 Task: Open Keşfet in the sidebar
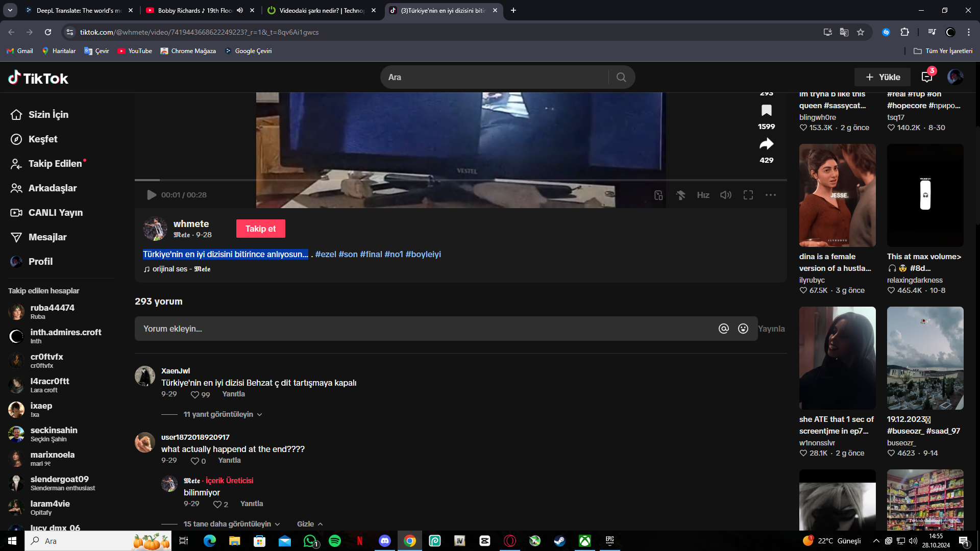[x=43, y=139]
